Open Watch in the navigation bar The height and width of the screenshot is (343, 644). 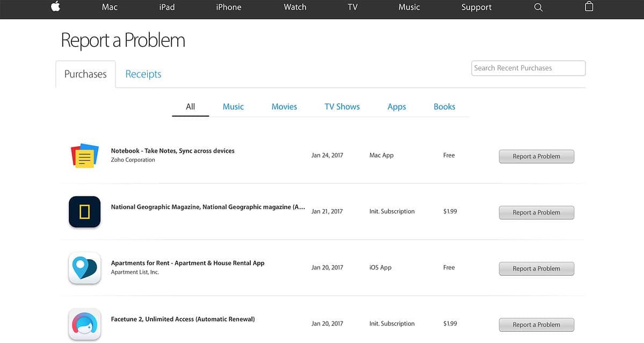point(295,7)
